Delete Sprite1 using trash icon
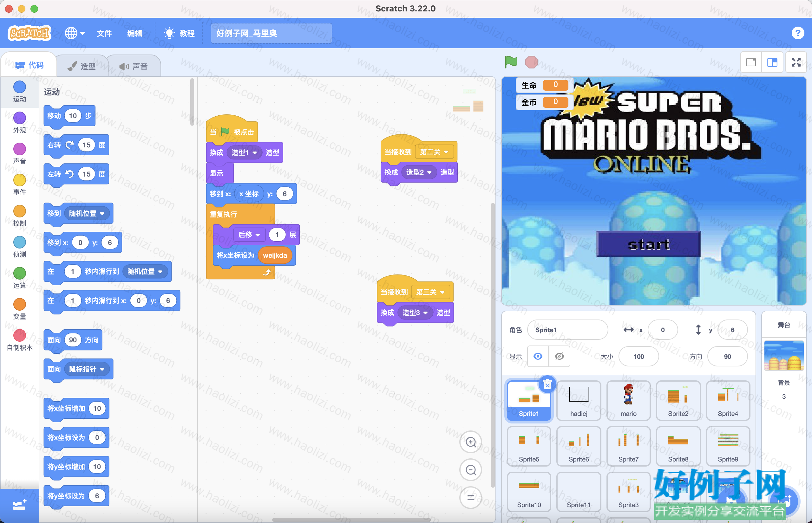812x523 pixels. tap(547, 385)
